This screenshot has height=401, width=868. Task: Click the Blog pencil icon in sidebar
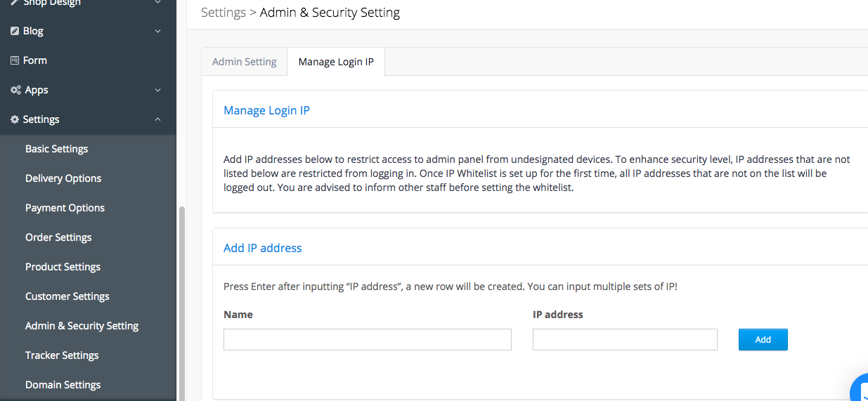(x=15, y=31)
